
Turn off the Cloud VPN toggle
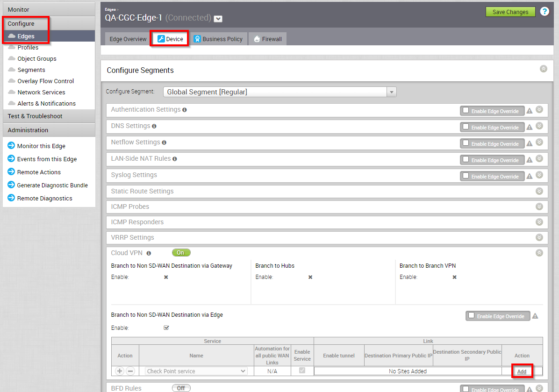click(181, 253)
